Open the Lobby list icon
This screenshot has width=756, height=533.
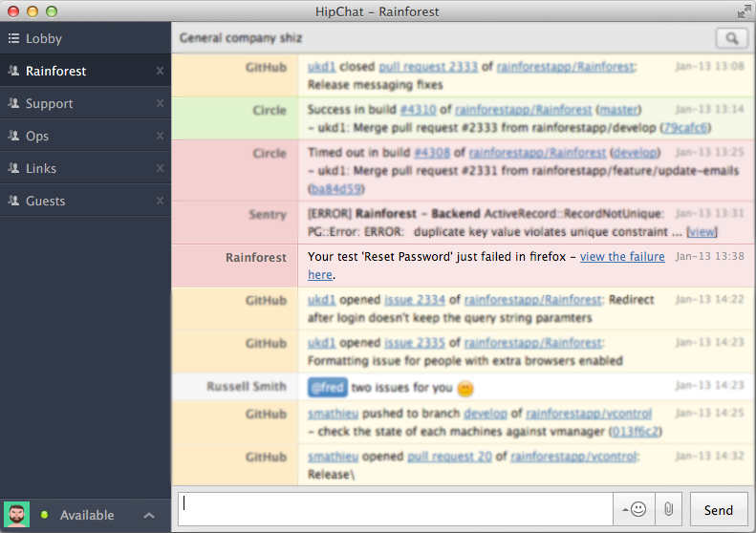coord(13,38)
